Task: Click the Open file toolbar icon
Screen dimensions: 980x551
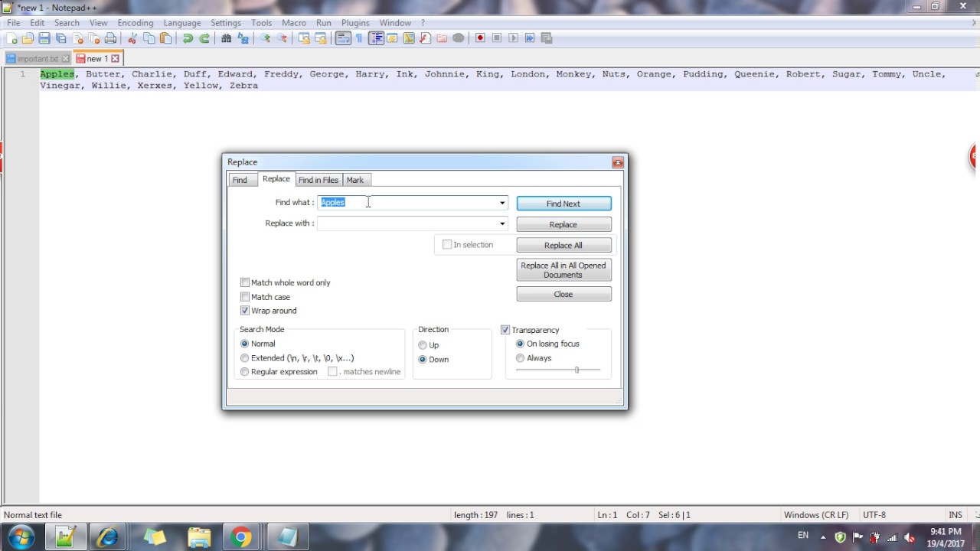Action: [28, 38]
